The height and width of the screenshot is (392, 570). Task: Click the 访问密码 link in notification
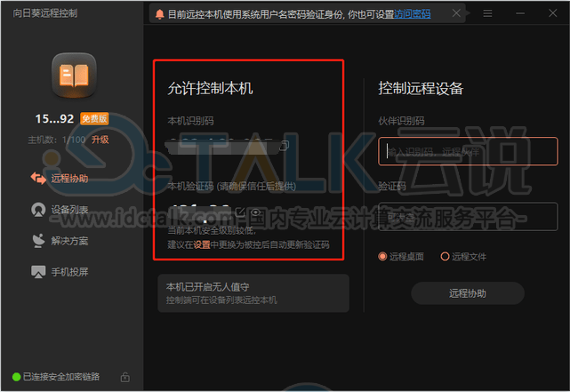coord(413,14)
